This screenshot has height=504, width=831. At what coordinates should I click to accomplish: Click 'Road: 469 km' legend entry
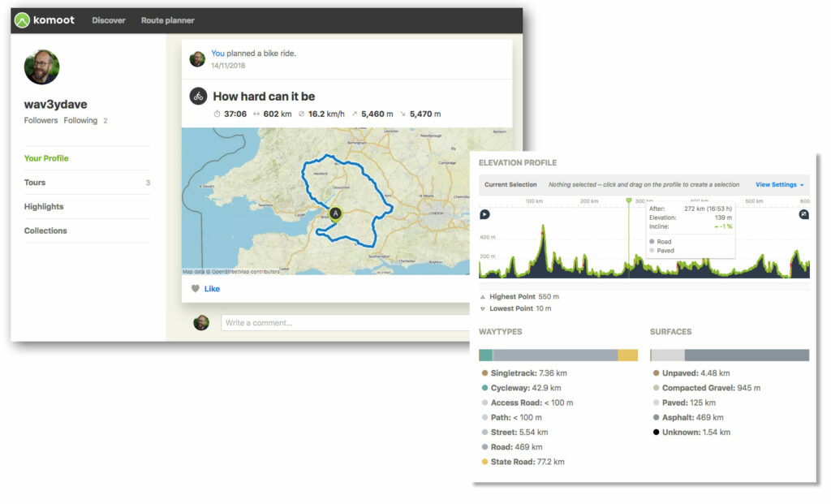[x=512, y=447]
